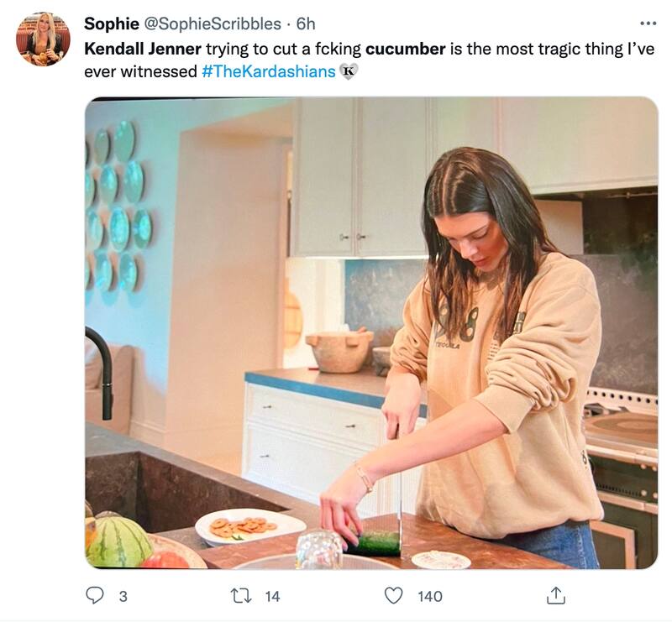Open the #TheKardashians hashtag
Viewport: 672px width, 622px height.
coord(268,71)
